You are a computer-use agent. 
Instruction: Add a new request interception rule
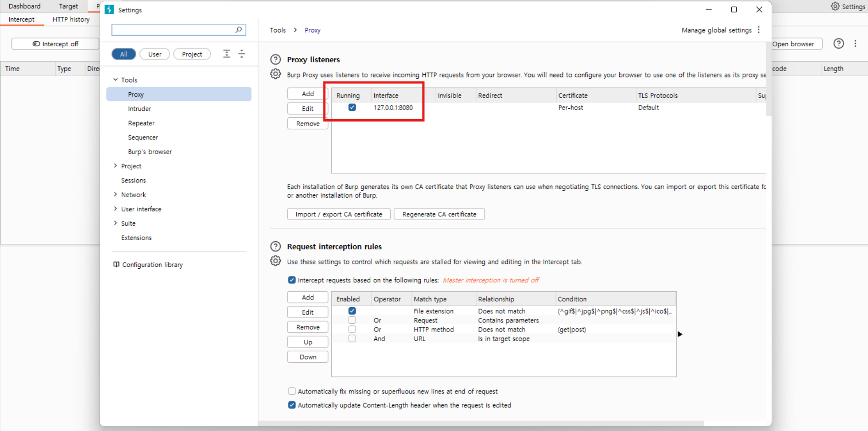pos(308,297)
